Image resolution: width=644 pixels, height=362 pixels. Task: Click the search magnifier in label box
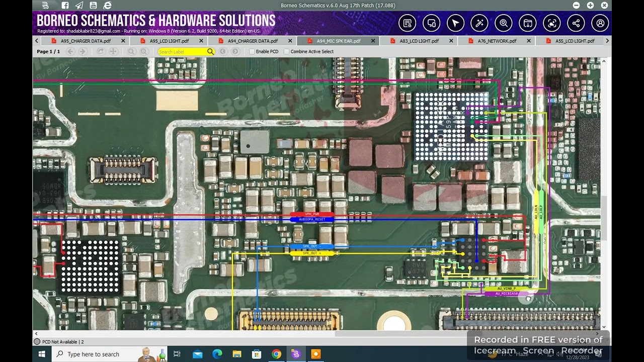coord(210,51)
